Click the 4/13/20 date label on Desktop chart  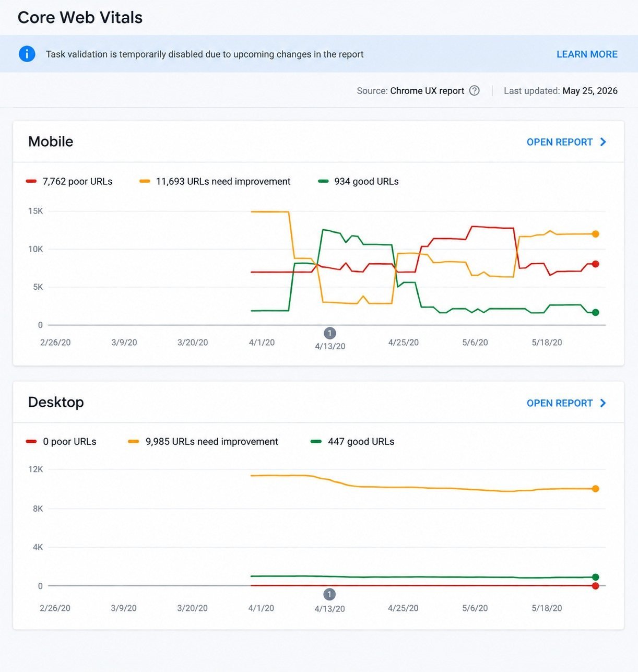pos(329,609)
